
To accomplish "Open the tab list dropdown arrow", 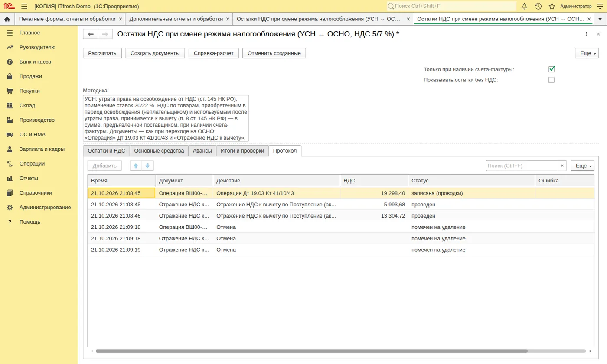I will [600, 19].
